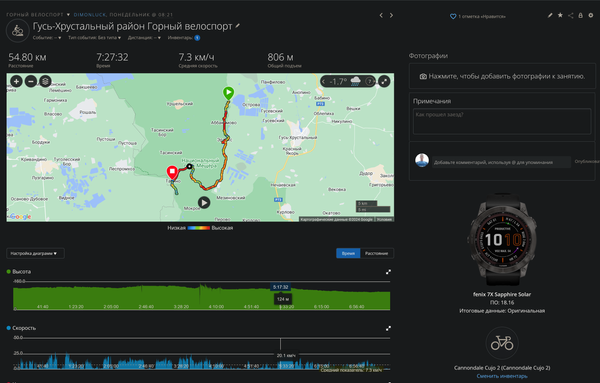Screen dimensions: 600x383
Task: Expand the Высота elevation chart
Action: tap(388, 272)
